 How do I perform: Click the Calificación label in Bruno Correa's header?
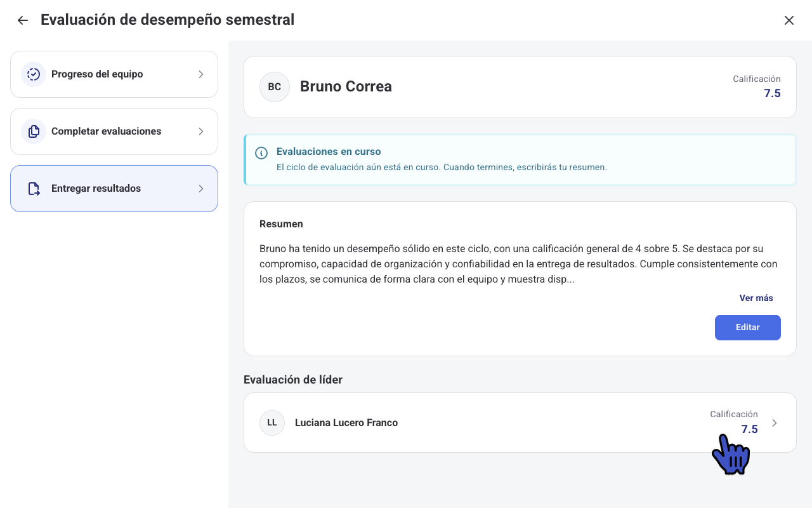point(757,79)
